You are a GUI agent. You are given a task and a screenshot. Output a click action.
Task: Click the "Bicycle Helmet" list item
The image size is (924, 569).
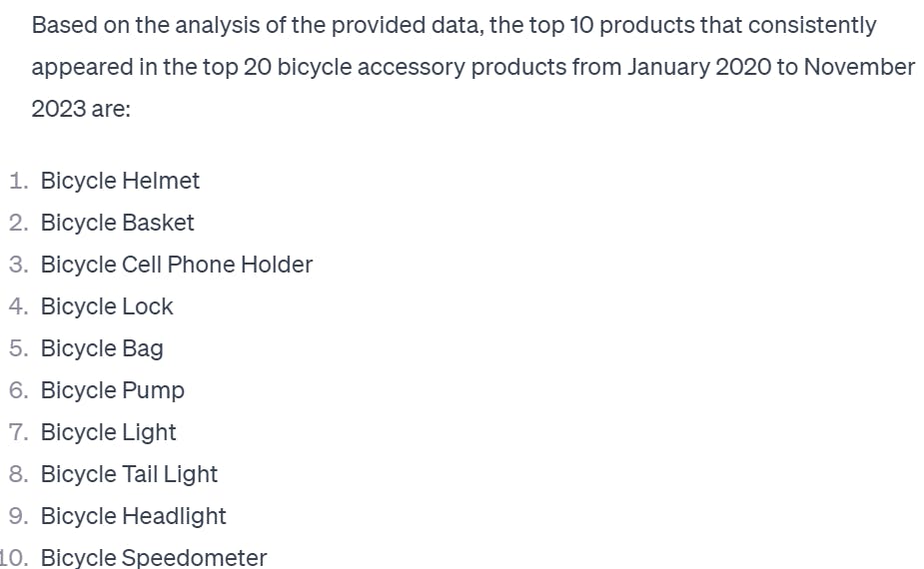(120, 181)
